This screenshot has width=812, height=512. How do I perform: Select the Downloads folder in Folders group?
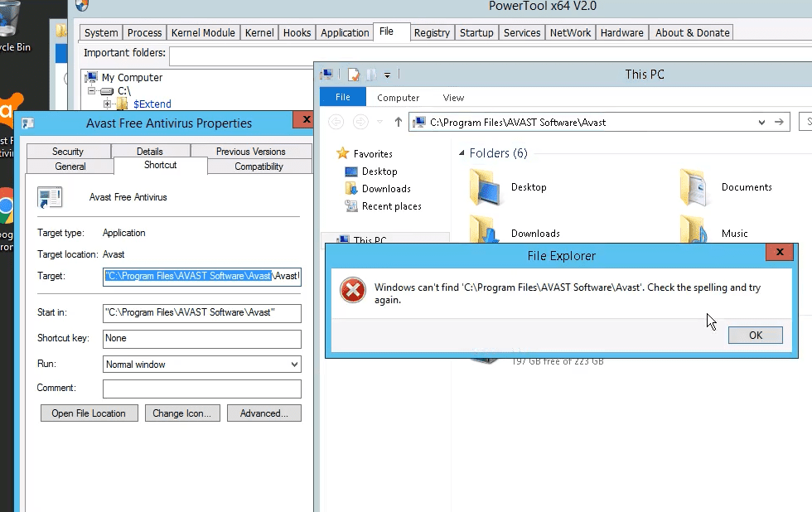535,234
